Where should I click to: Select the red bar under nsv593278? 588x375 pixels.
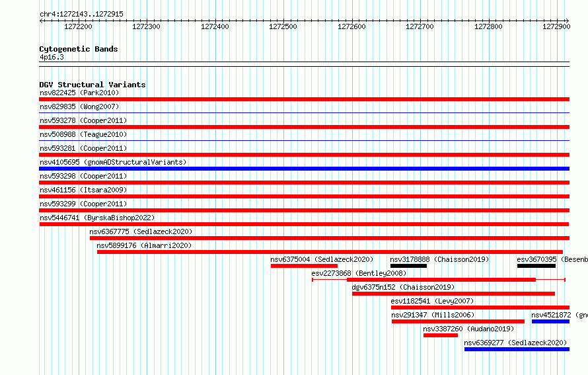(304, 127)
